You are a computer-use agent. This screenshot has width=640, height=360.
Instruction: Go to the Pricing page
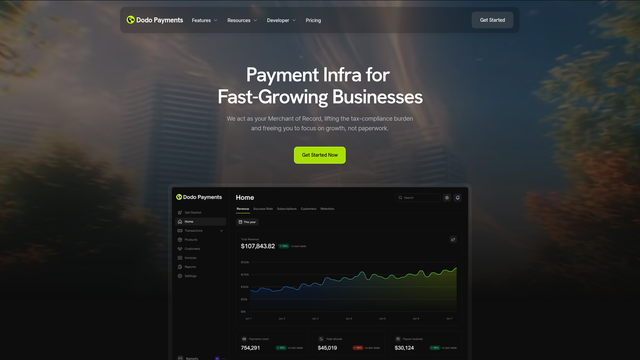(313, 20)
